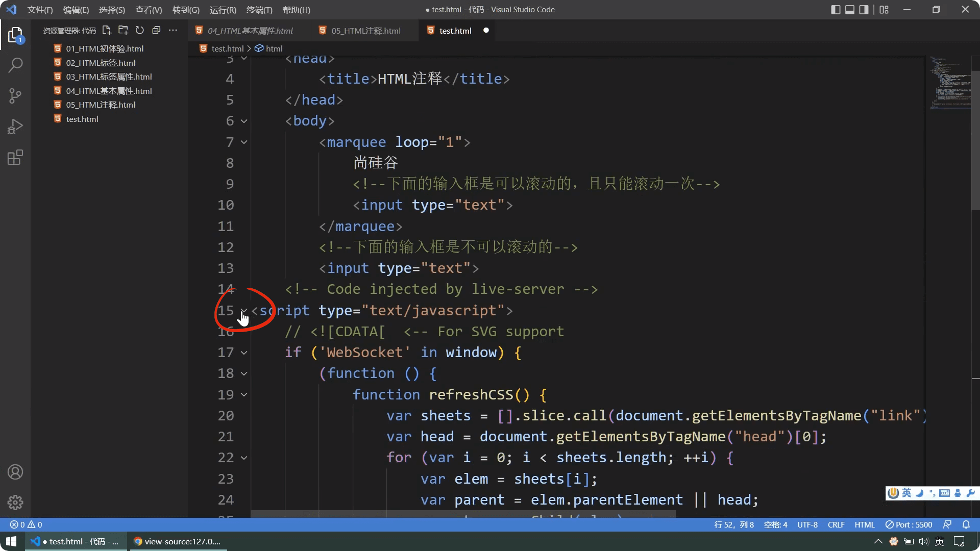The width and height of the screenshot is (980, 551).
Task: Open 03_HTML标签属性.html in explorer
Action: coord(109,77)
